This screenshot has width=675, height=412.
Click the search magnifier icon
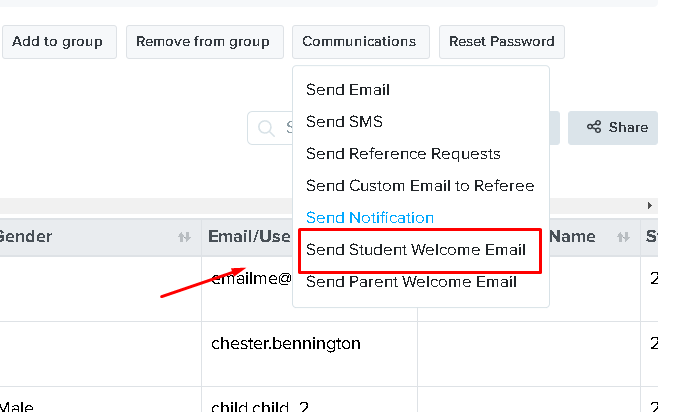click(266, 128)
